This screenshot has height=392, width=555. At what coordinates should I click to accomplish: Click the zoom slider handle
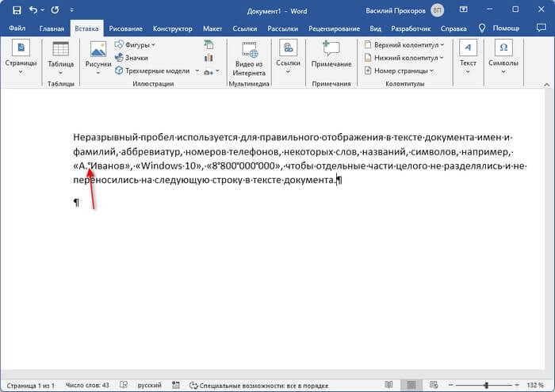pyautogui.click(x=487, y=385)
